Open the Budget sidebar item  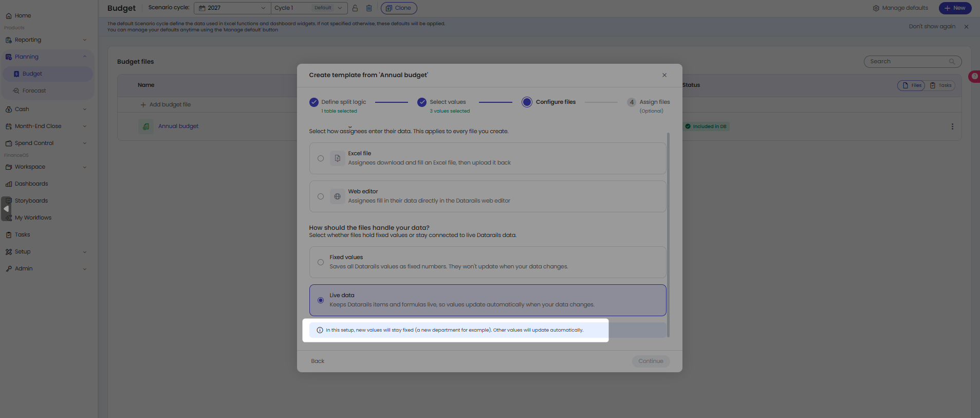48,74
